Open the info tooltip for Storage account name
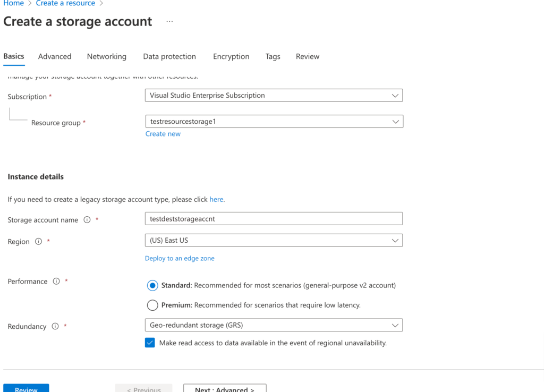 [88, 219]
